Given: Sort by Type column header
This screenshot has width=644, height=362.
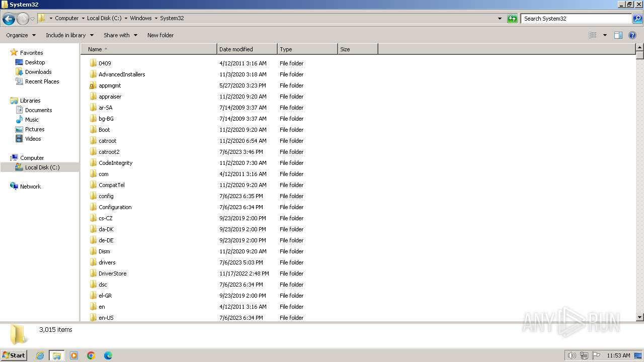Looking at the screenshot, I should (307, 49).
